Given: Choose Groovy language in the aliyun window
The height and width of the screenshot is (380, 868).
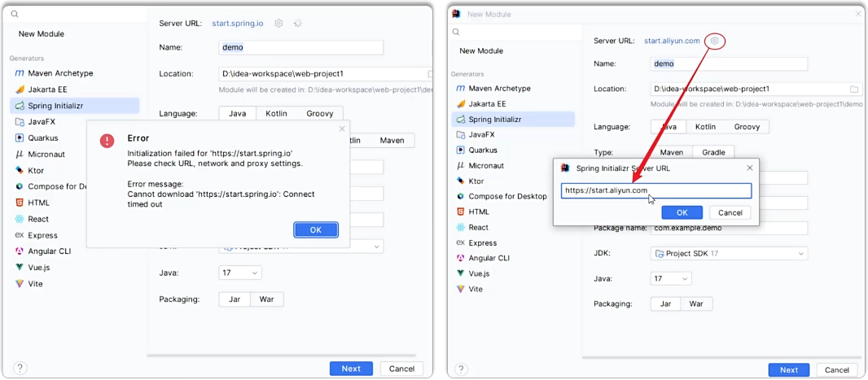Looking at the screenshot, I should (747, 127).
